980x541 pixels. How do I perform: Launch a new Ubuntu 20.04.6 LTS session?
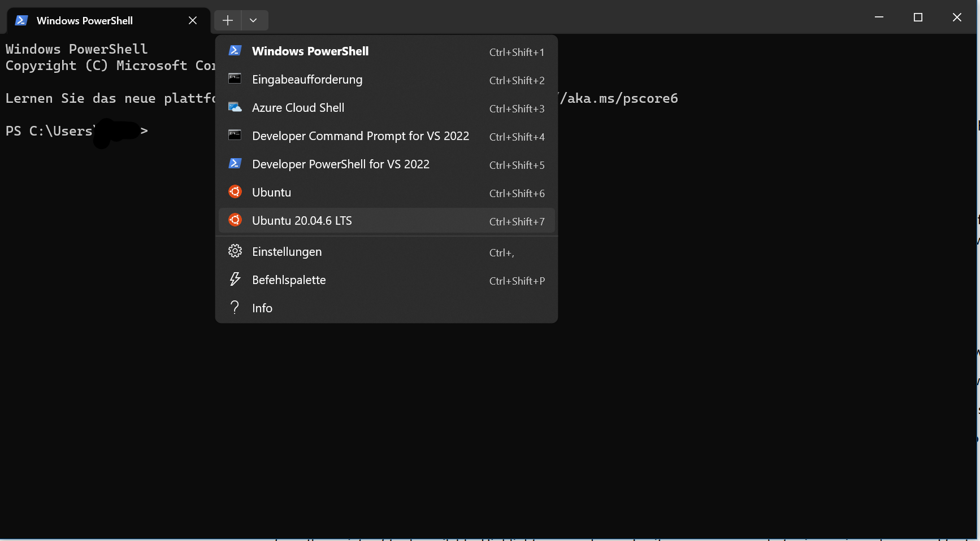coord(302,220)
